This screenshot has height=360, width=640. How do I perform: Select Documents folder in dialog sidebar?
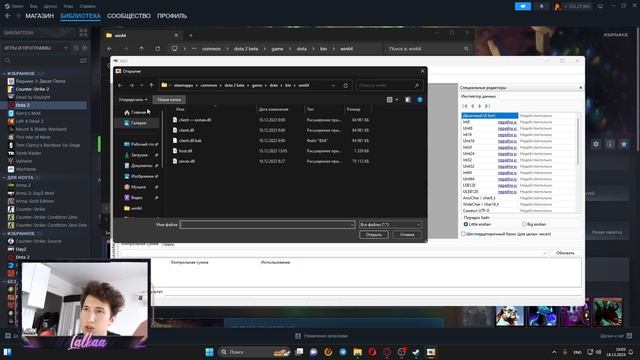(x=141, y=166)
